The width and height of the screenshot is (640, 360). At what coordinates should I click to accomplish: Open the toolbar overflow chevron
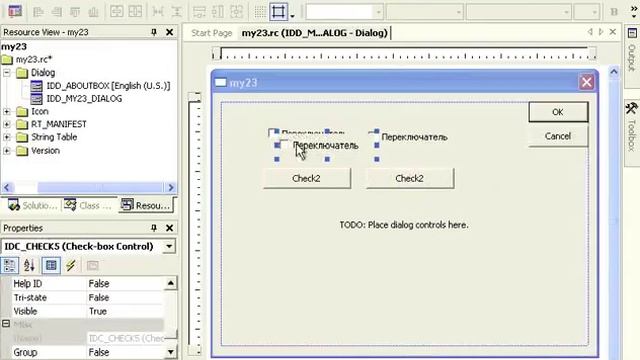pyautogui.click(x=634, y=11)
